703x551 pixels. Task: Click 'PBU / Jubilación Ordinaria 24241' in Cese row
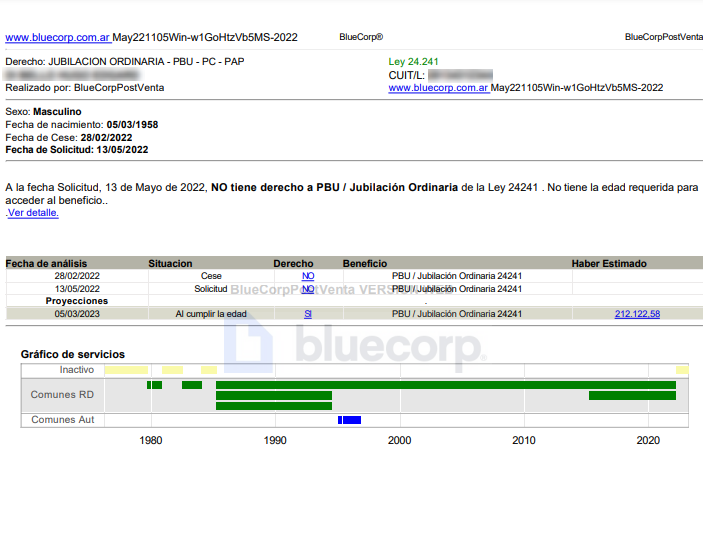click(x=457, y=276)
